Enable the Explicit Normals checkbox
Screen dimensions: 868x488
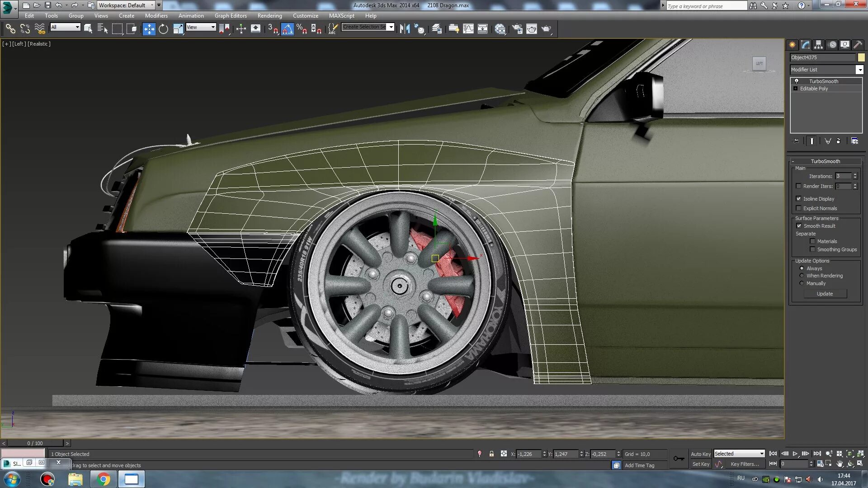point(798,208)
